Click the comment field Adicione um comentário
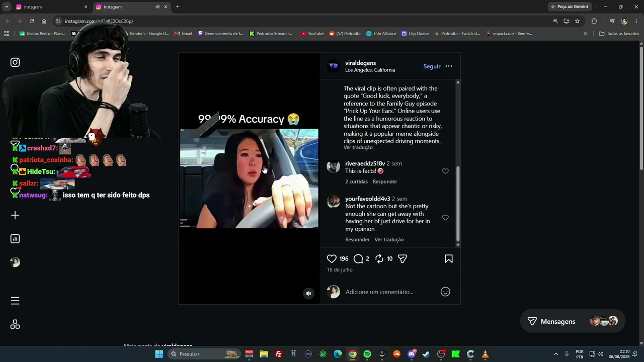Screen dimensions: 644x362 click(x=379, y=292)
